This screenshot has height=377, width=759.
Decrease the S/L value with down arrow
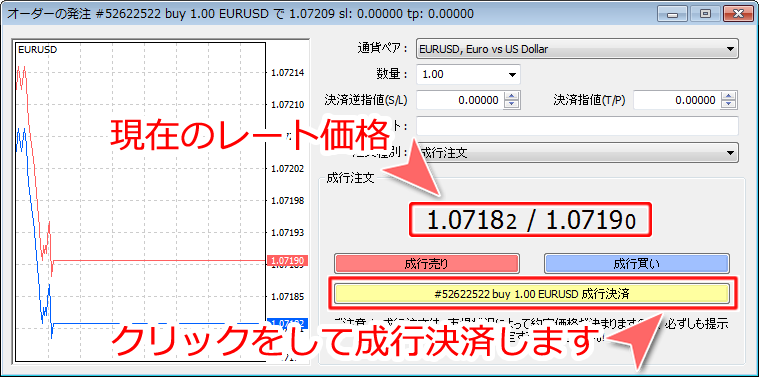click(512, 105)
